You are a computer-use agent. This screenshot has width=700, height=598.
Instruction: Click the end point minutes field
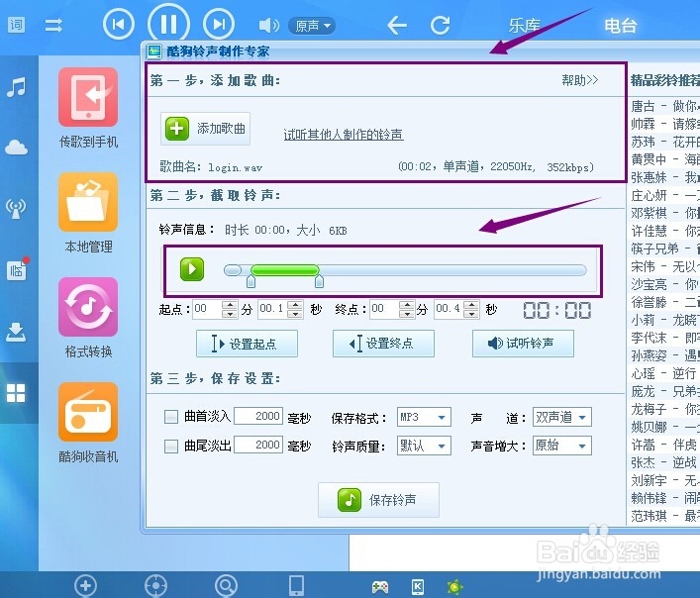pyautogui.click(x=384, y=309)
